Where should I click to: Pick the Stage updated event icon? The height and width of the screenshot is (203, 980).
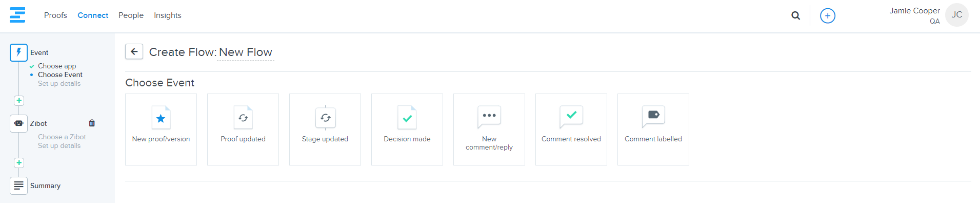pos(325,118)
